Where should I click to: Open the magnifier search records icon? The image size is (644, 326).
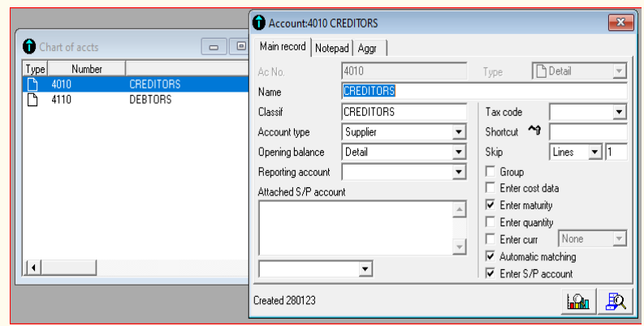click(616, 302)
